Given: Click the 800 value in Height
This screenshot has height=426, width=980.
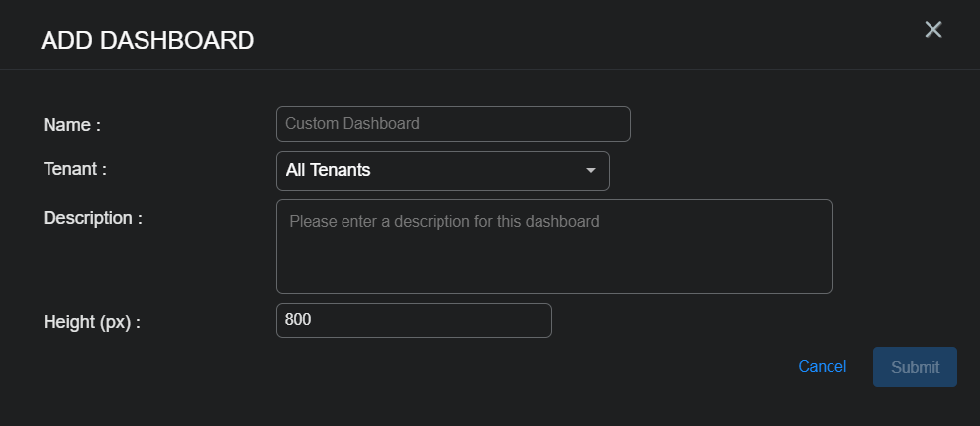Looking at the screenshot, I should click(298, 320).
